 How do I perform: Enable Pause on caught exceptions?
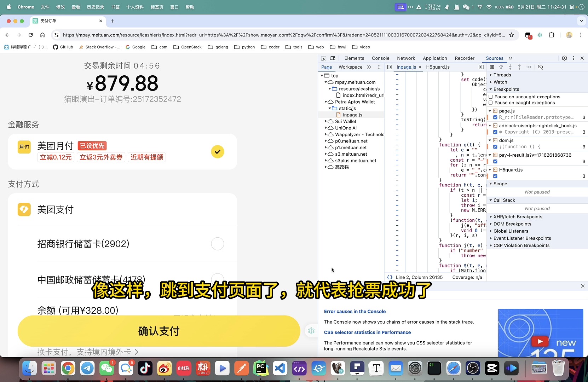tap(491, 103)
